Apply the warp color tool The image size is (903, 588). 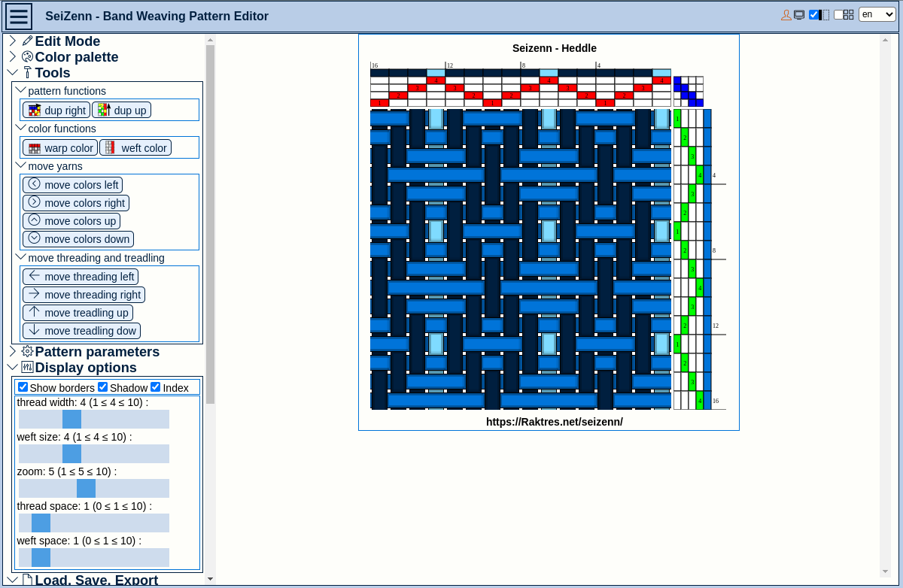[x=59, y=147]
